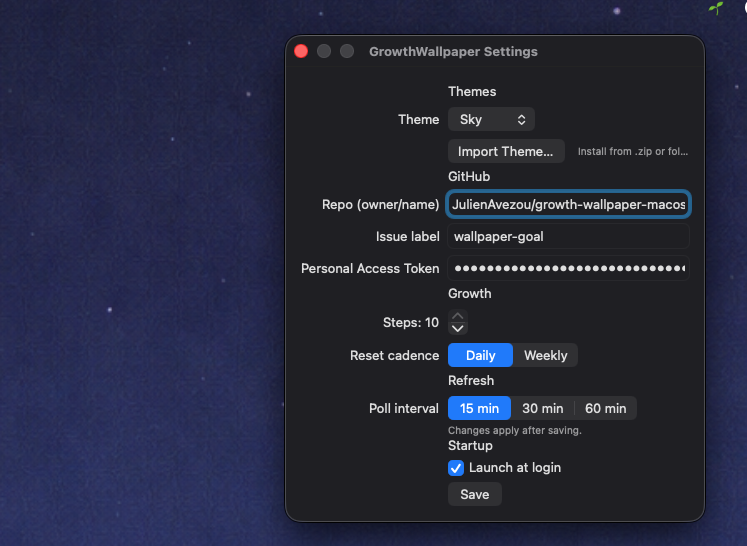Decrease Steps with the down stepper arrow
The image size is (747, 546).
[458, 329]
